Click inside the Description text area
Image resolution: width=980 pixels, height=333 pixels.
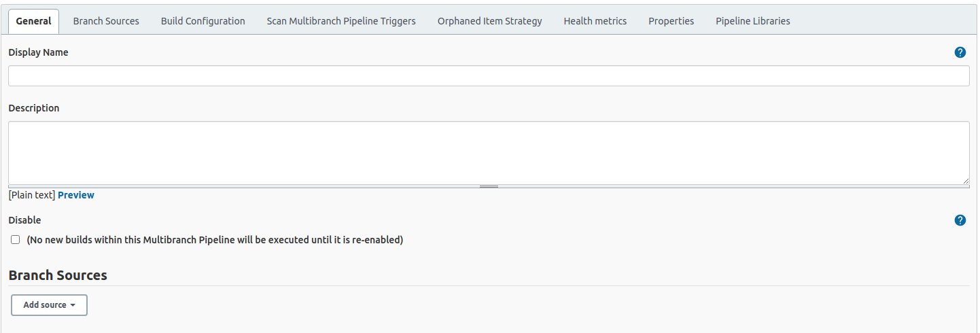[x=489, y=152]
